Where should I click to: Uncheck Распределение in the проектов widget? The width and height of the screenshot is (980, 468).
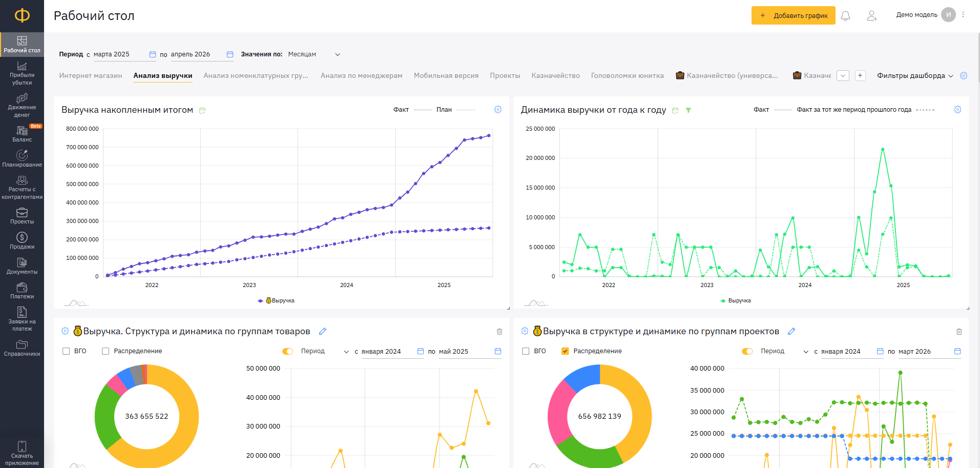click(x=565, y=351)
